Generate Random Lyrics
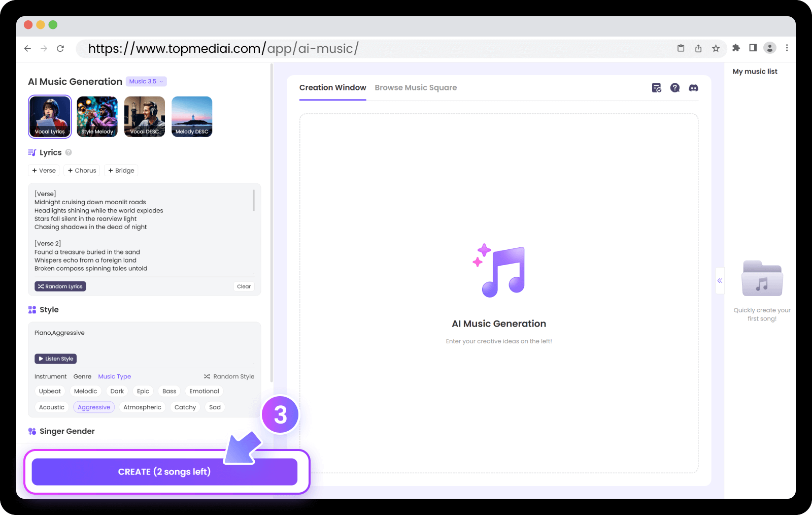Screen dimensions: 812x515 click(x=60, y=286)
